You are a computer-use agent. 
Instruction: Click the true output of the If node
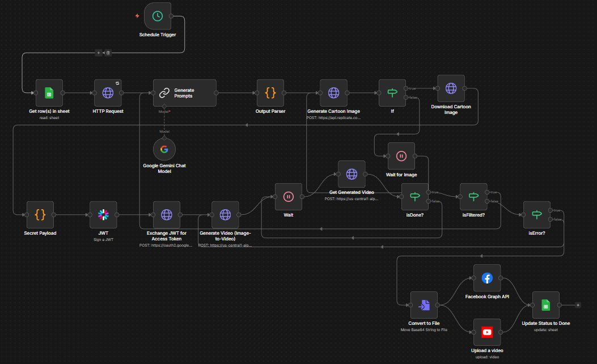click(x=405, y=88)
